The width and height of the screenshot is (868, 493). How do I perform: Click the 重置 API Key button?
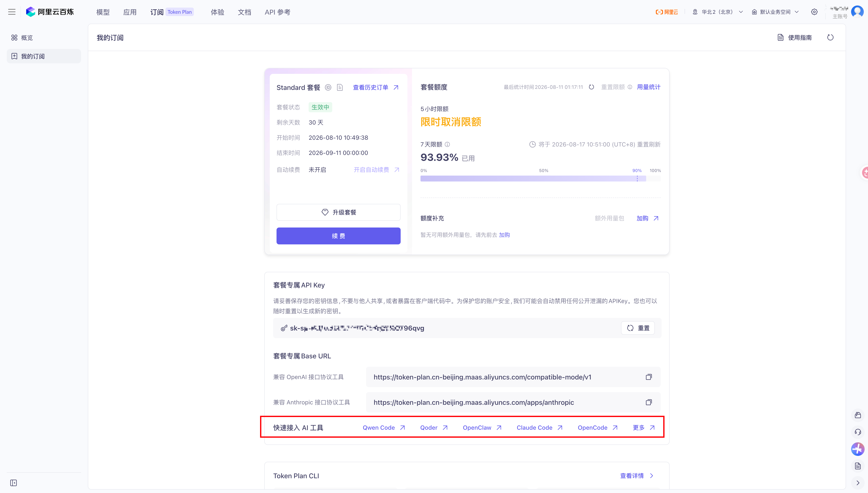tap(638, 328)
